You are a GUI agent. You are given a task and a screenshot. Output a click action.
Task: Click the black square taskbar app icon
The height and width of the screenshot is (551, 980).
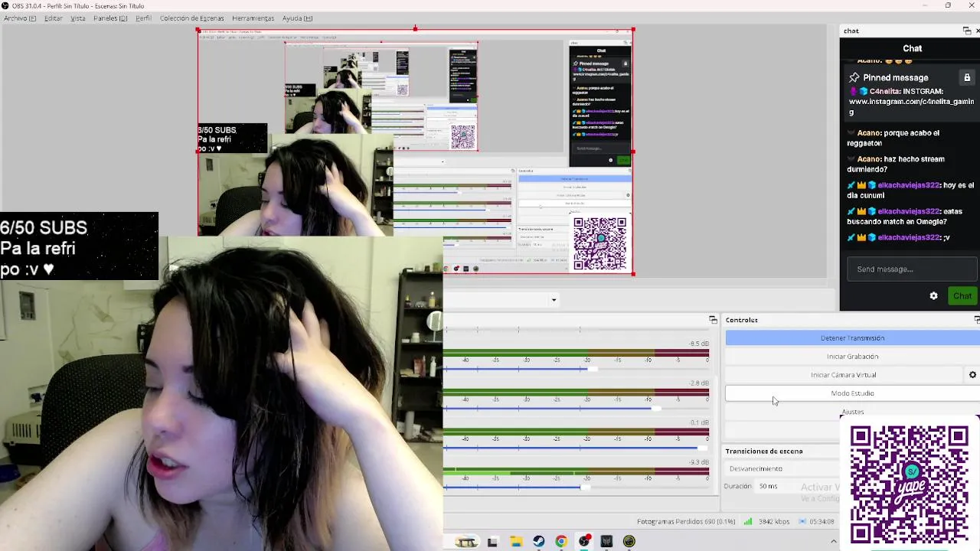(606, 542)
